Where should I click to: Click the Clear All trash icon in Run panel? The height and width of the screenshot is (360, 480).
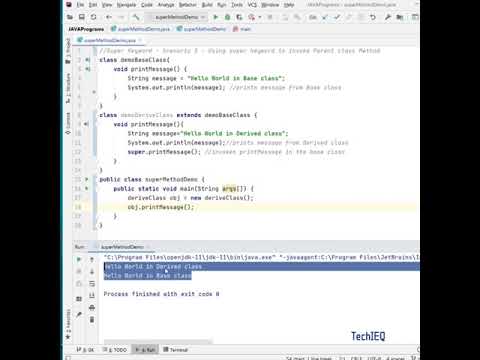tap(92, 320)
